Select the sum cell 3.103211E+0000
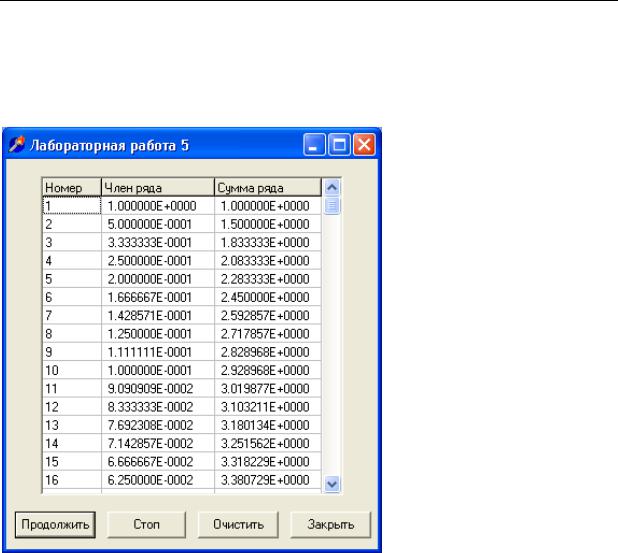The image size is (618, 553). click(x=268, y=407)
